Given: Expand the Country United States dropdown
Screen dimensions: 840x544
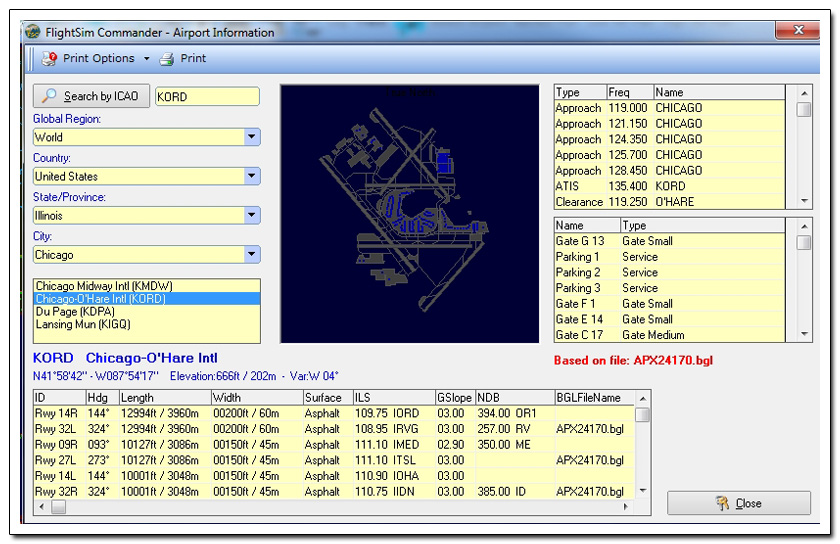Looking at the screenshot, I should coord(251,176).
